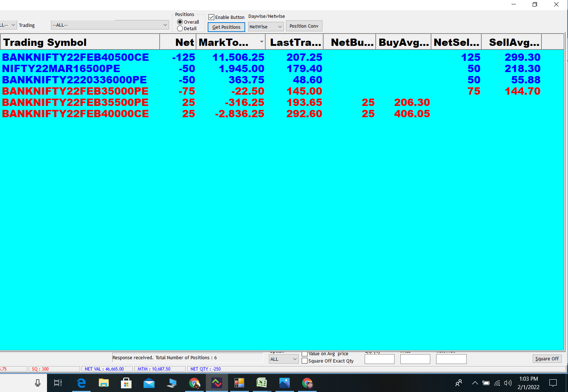
Task: Click the -2,836.25 mark-to-market value
Action: pos(239,114)
